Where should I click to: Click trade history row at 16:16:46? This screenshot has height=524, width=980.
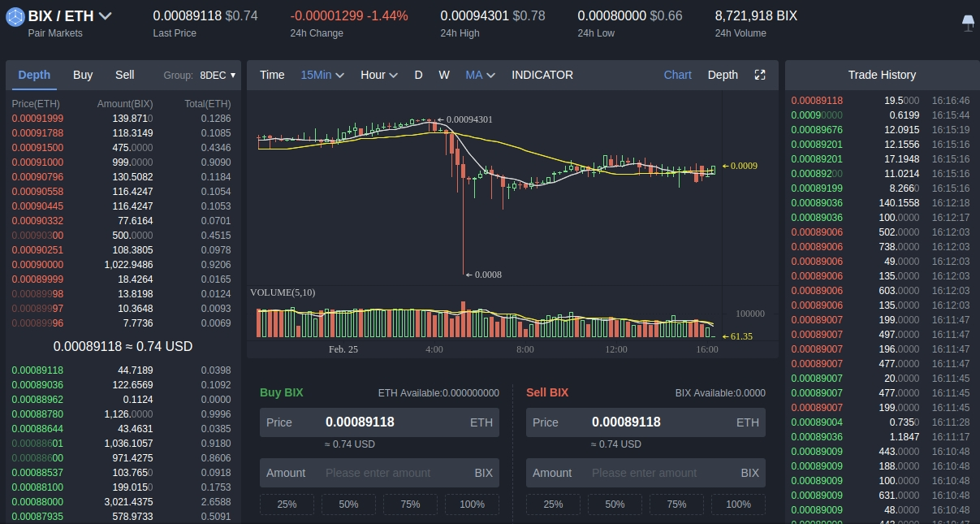880,101
